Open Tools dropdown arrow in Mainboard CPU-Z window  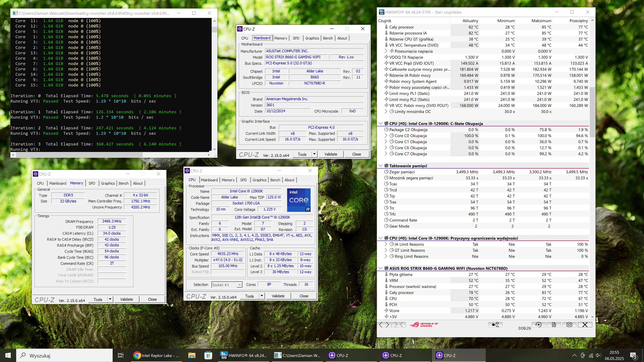tap(314, 154)
